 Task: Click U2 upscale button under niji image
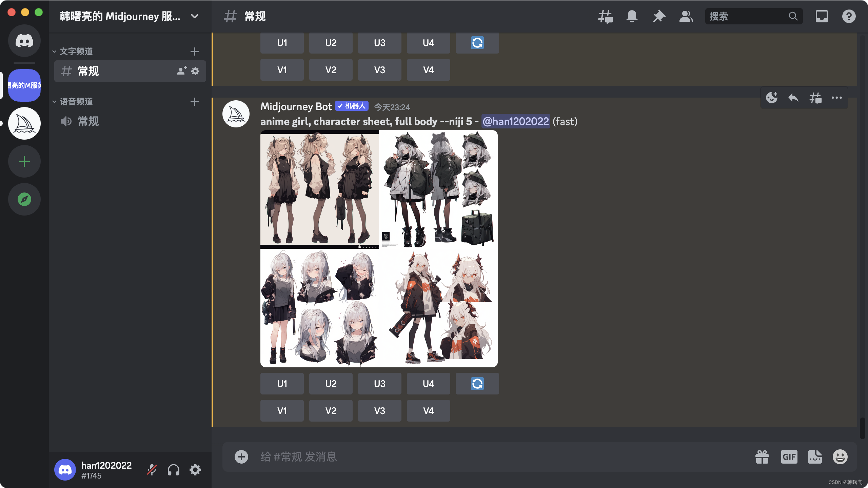click(331, 384)
